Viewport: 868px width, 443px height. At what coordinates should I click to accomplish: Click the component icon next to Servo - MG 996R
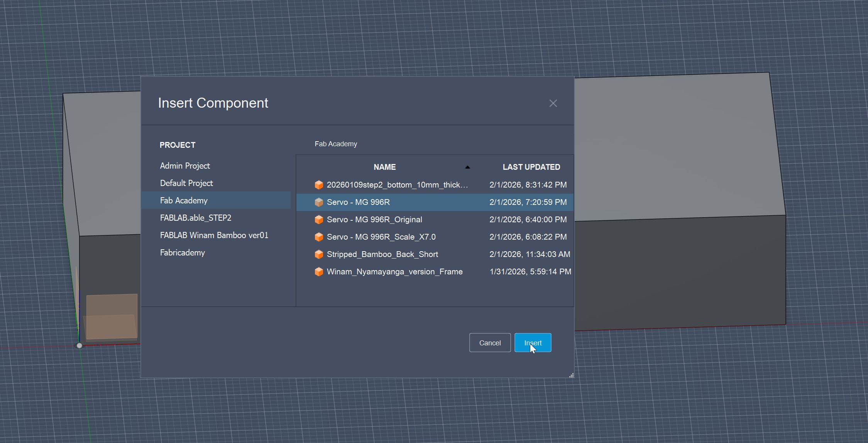[x=319, y=202]
